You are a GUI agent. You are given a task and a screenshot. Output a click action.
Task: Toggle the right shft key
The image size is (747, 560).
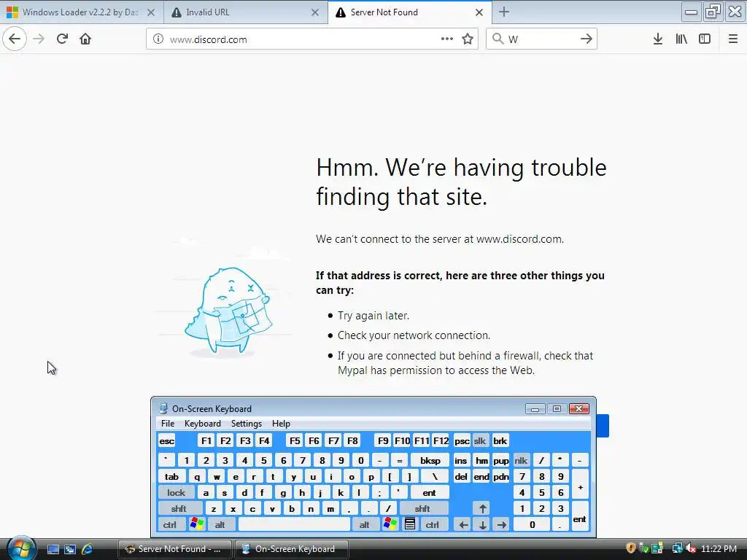click(422, 508)
